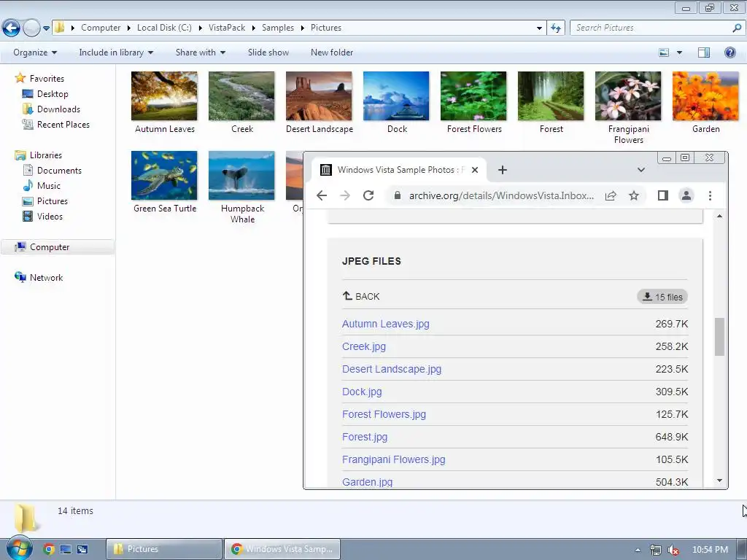Open Forest Flowers.jpg link
The height and width of the screenshot is (560, 747).
[384, 414]
